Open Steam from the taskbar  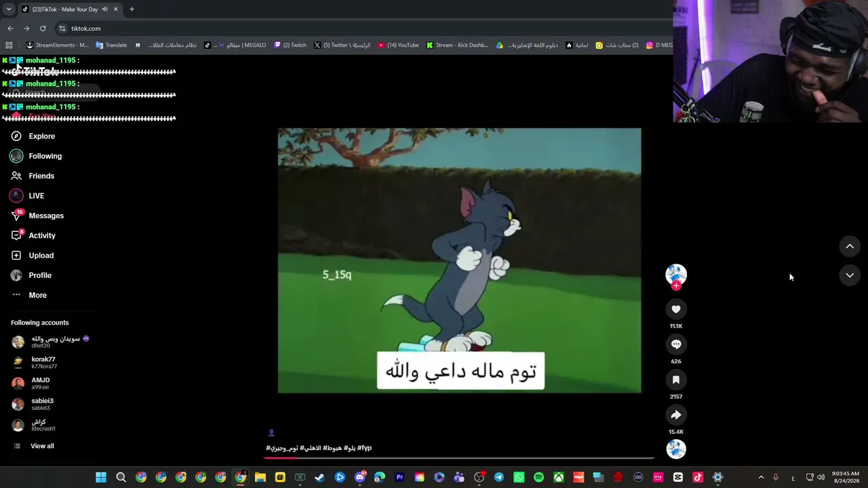(320, 477)
